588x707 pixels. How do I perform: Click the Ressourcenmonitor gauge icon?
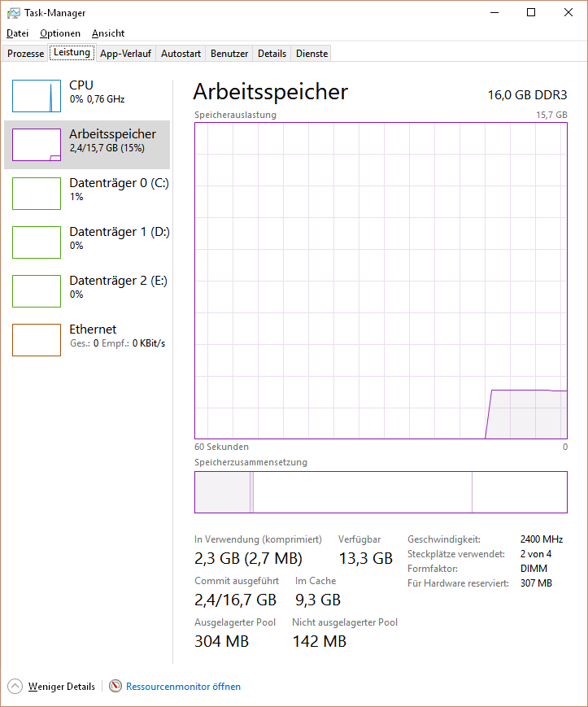click(x=115, y=686)
